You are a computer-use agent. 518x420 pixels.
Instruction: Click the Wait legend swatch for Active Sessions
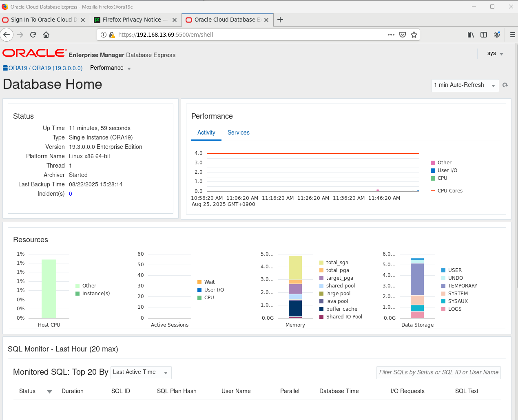(x=199, y=282)
